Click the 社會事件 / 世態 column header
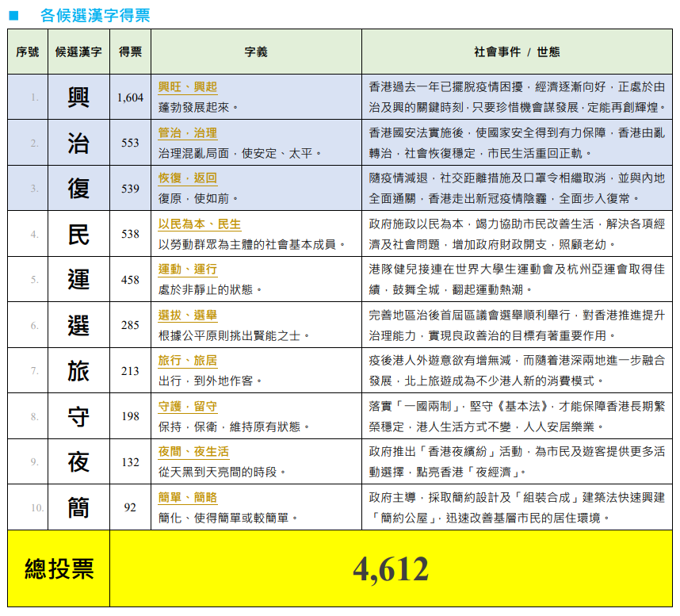 click(x=517, y=52)
